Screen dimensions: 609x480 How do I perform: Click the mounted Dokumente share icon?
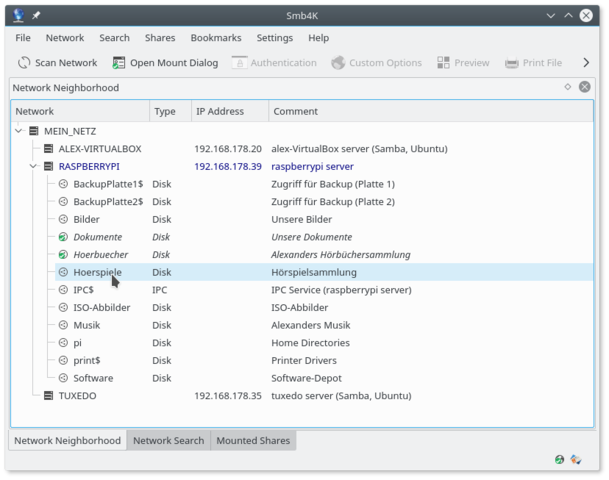coord(63,237)
